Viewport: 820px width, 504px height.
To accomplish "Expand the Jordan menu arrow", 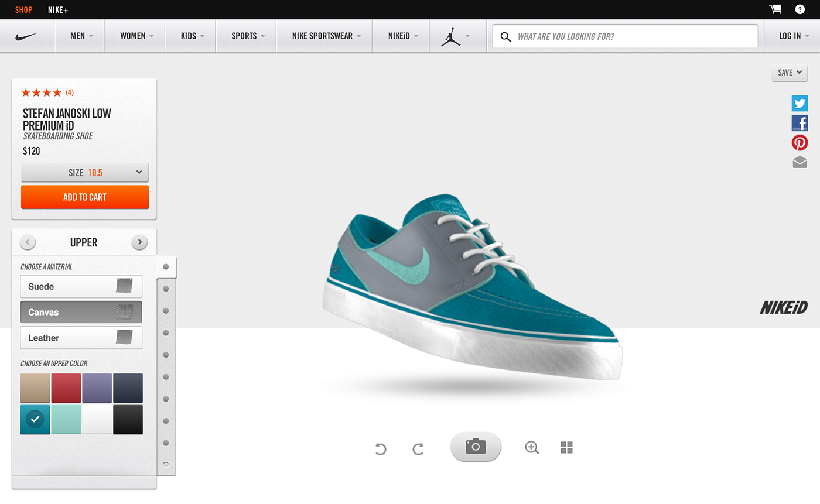I will [x=467, y=36].
